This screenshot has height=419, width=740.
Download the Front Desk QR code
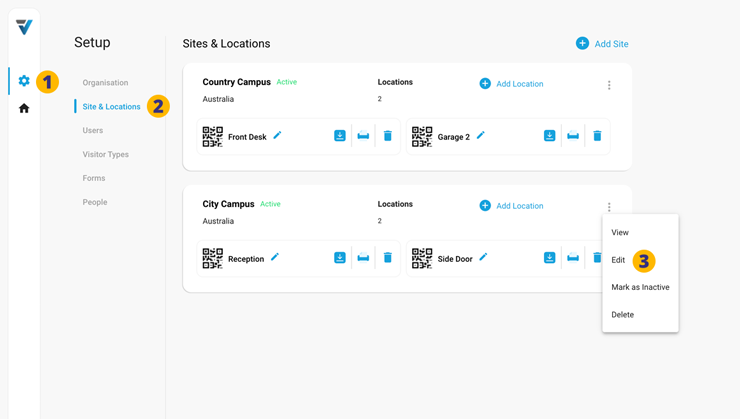(340, 136)
